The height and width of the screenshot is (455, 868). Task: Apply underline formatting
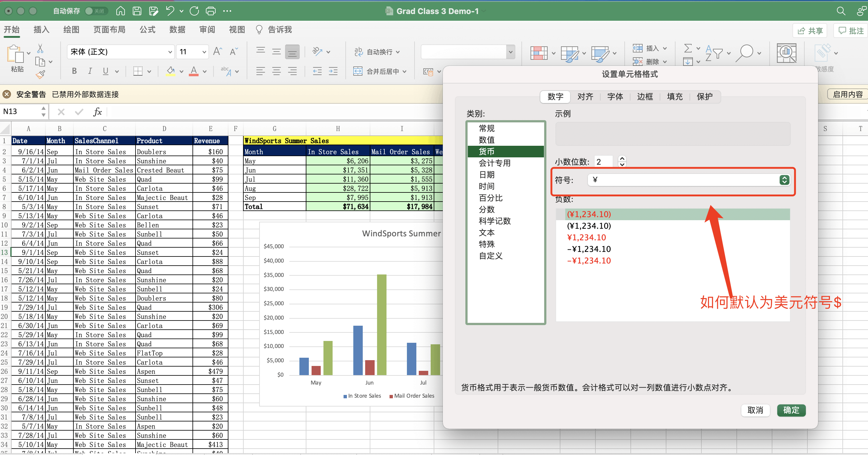105,71
